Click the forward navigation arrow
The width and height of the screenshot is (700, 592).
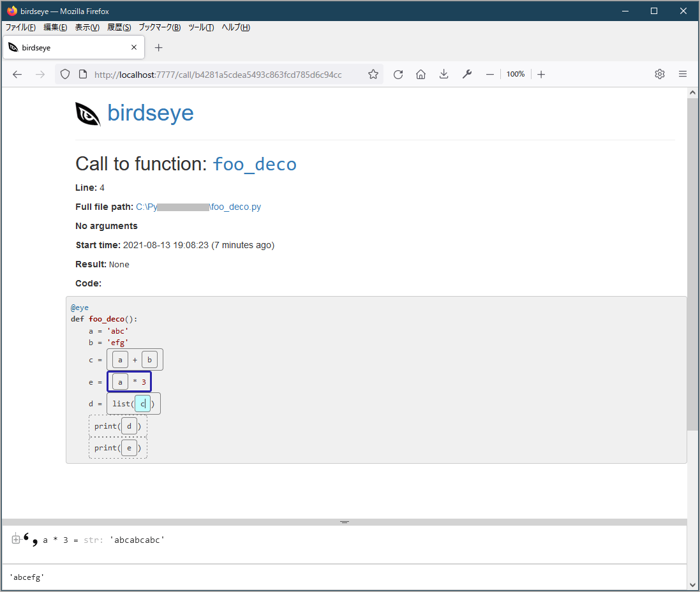pyautogui.click(x=40, y=75)
